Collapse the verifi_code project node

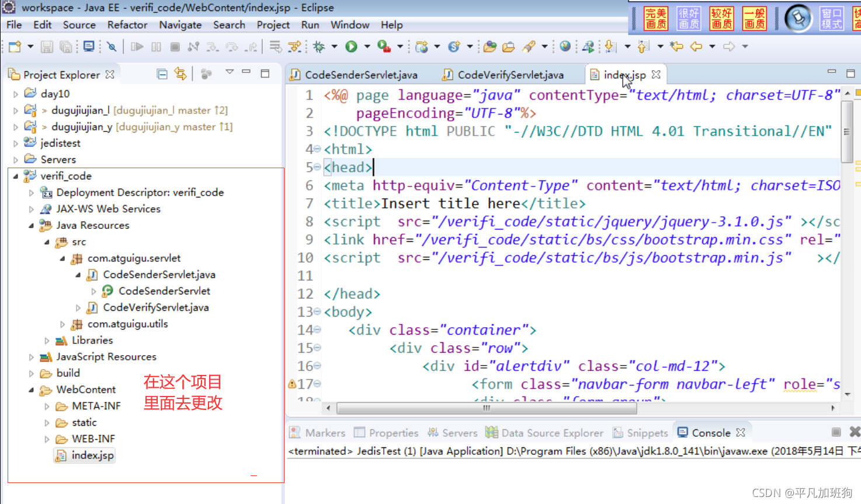[16, 176]
